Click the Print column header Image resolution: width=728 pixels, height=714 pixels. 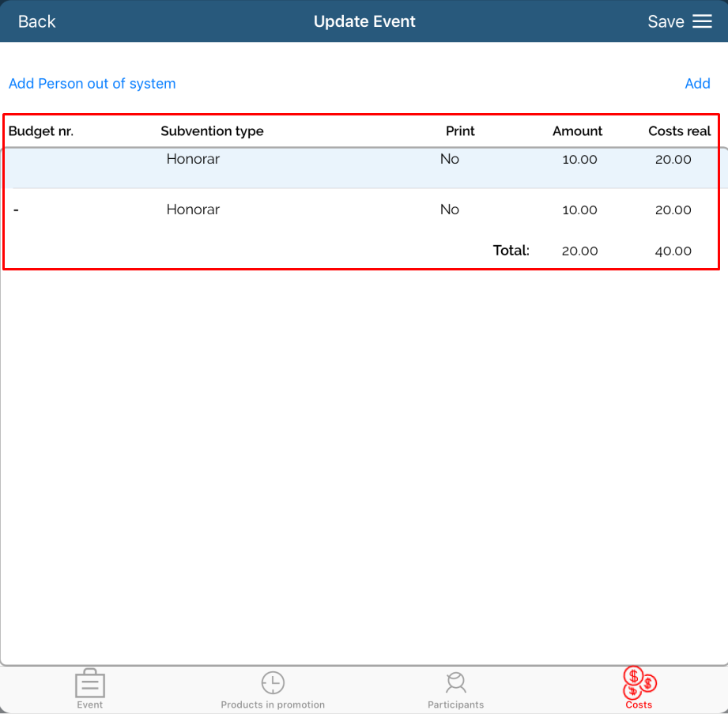click(x=460, y=131)
